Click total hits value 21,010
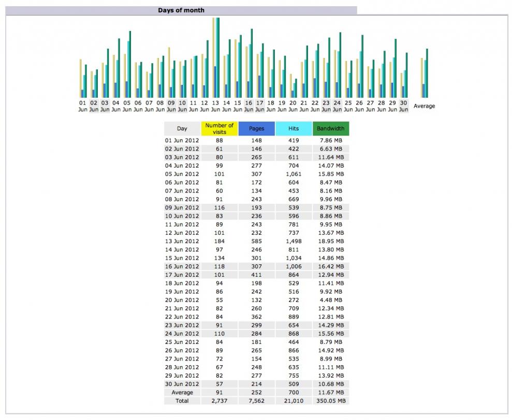 tap(294, 401)
